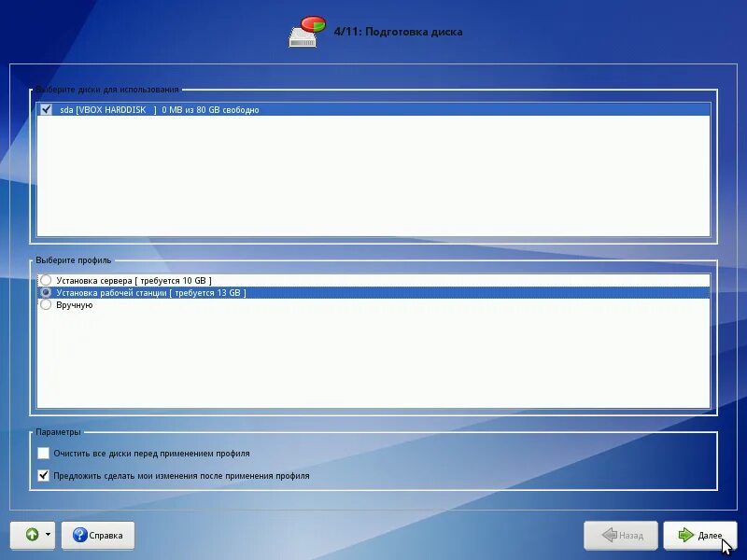The width and height of the screenshot is (747, 560).
Task: Click the 'Выберите профиль' group label
Action: point(74,260)
